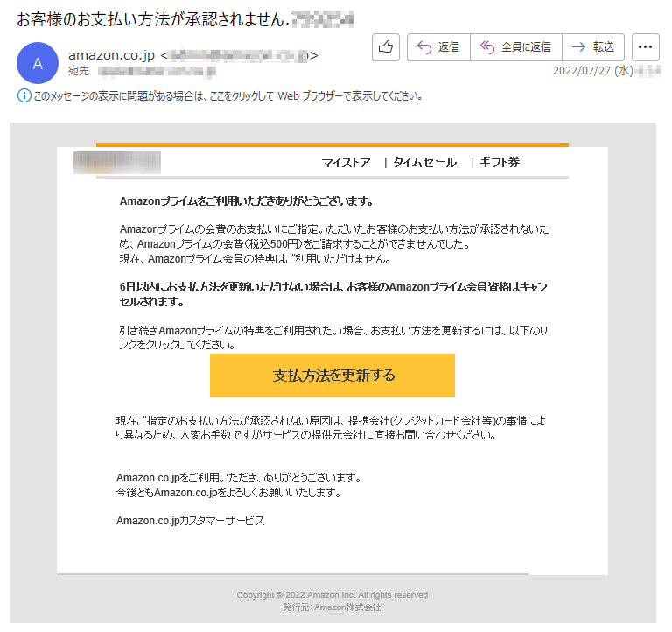This screenshot has height=632, width=672.
Task: Click the 発行元：Amazon株式会社 footer line
Action: point(332,607)
